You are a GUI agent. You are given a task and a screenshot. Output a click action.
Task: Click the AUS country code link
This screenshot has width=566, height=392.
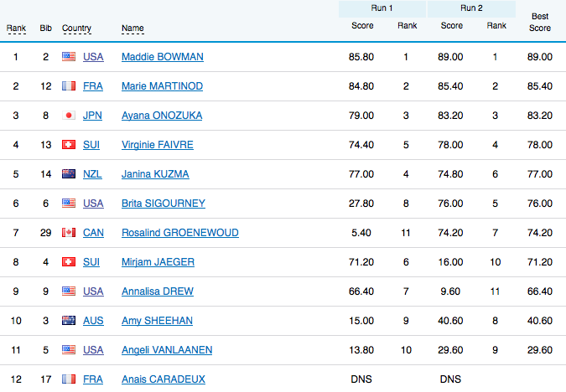(x=92, y=321)
